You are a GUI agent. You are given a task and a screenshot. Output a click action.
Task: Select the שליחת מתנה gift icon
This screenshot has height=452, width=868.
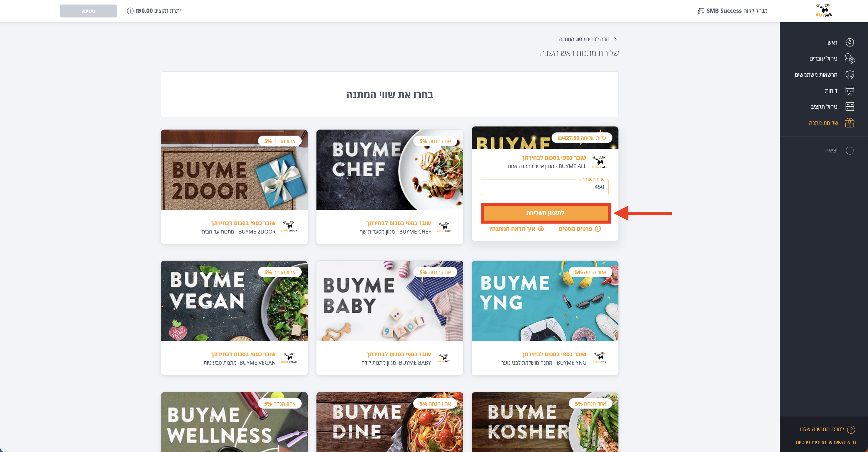[850, 123]
